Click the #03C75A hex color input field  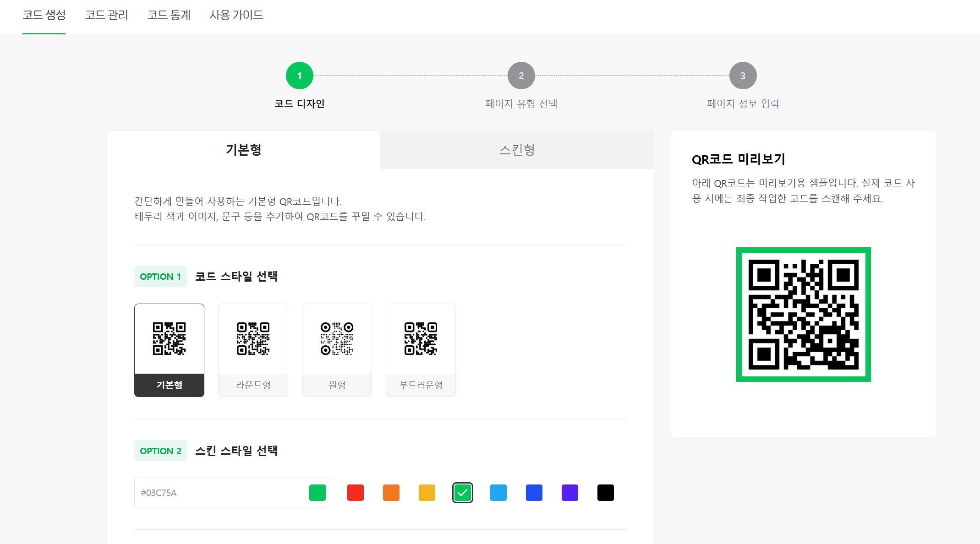[233, 493]
